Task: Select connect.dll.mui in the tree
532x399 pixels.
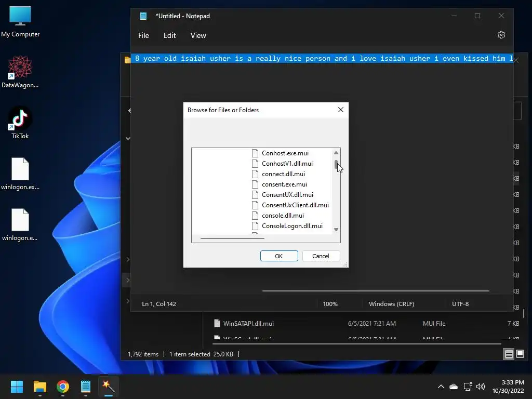Action: click(283, 174)
